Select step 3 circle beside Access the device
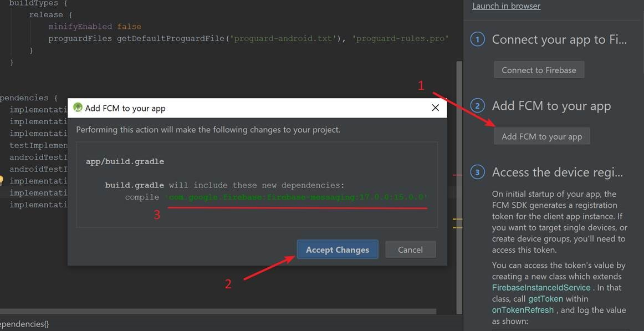Image resolution: width=644 pixels, height=331 pixels. [x=477, y=172]
